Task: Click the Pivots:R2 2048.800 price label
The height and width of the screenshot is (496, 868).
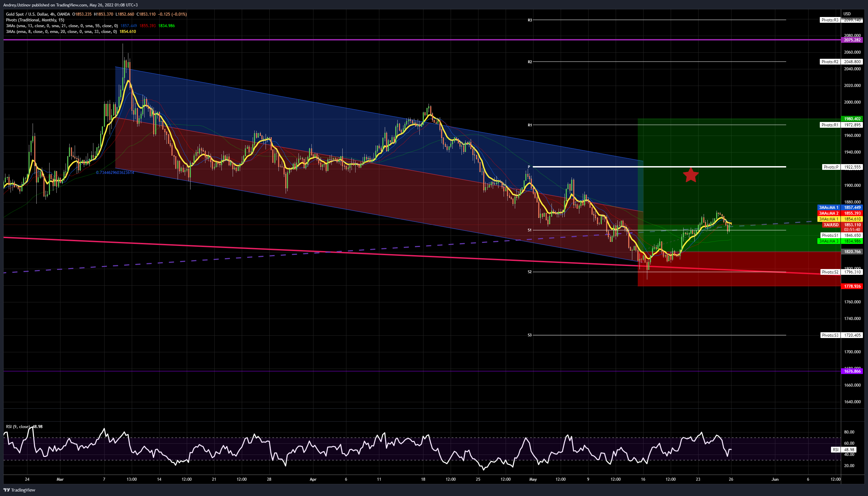Action: tap(841, 62)
